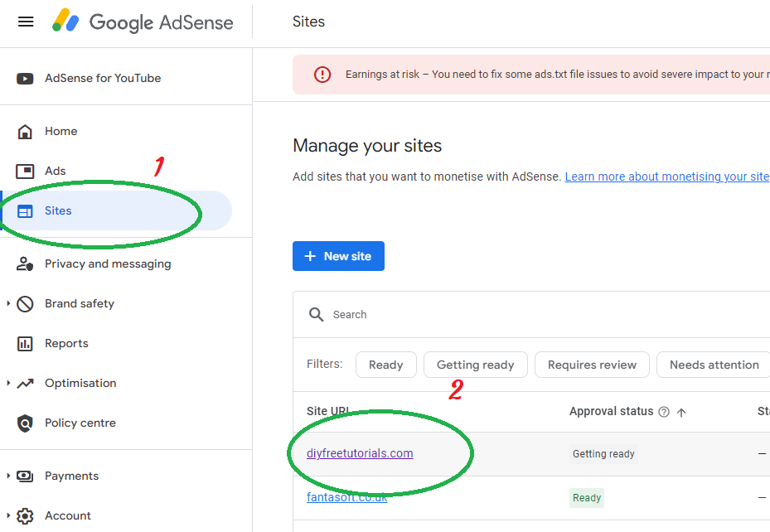Open the Ads section
This screenshot has width=770, height=532.
click(55, 172)
